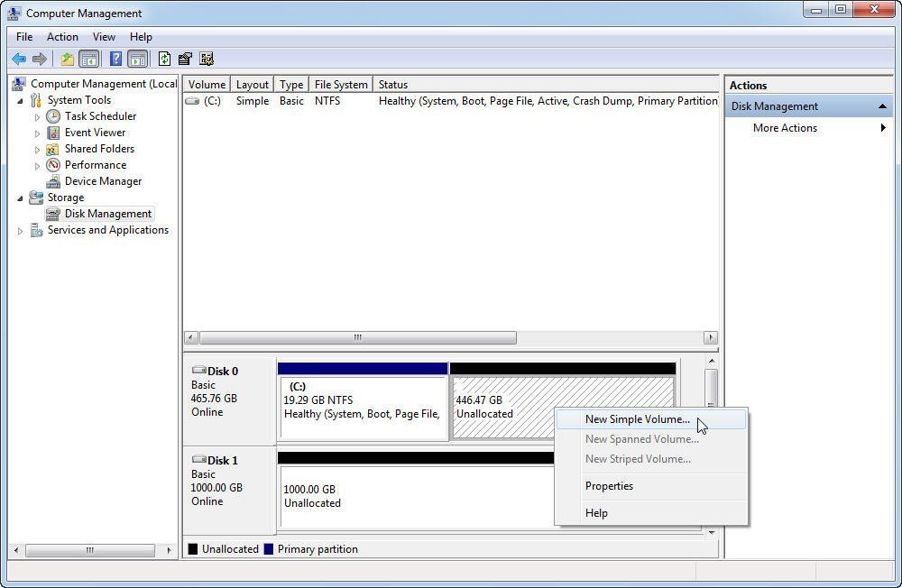Open the View menu

(104, 37)
